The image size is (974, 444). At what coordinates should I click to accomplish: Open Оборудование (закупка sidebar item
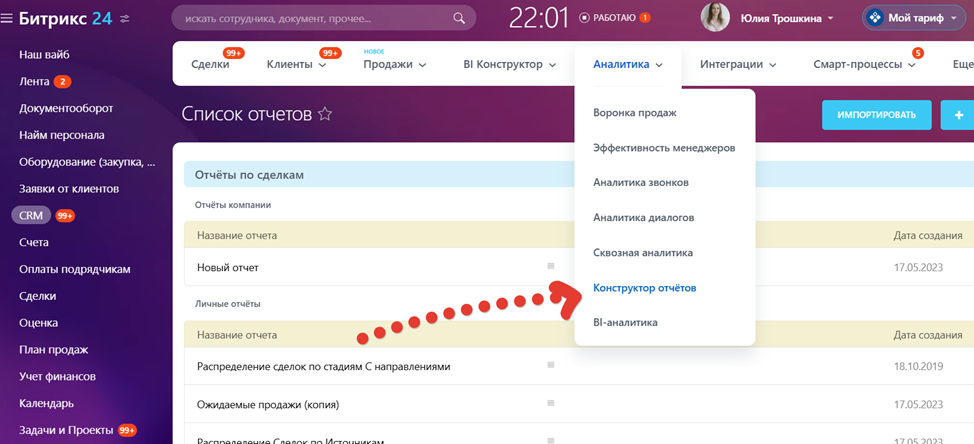pos(87,162)
